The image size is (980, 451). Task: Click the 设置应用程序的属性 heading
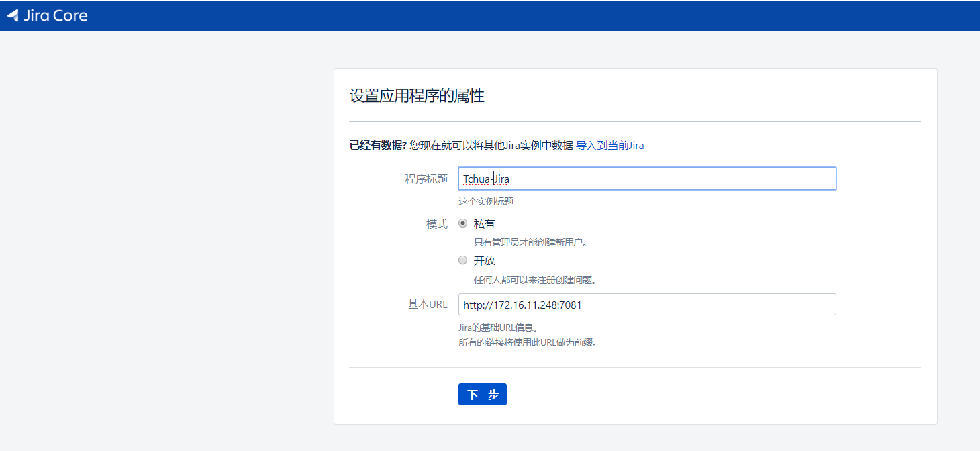[417, 96]
